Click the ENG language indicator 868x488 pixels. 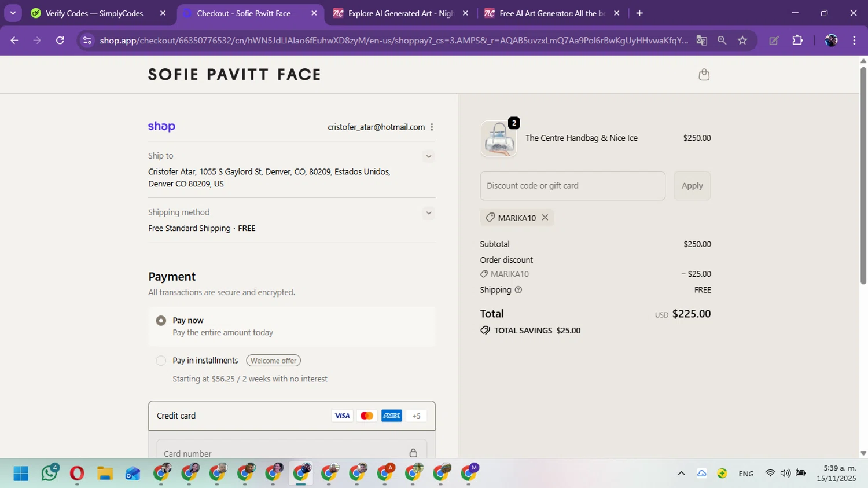(746, 474)
